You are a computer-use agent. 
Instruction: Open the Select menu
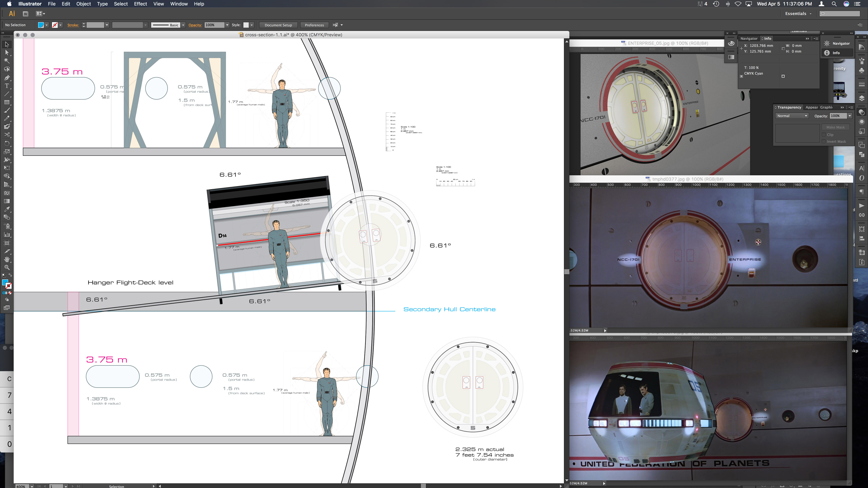click(121, 4)
